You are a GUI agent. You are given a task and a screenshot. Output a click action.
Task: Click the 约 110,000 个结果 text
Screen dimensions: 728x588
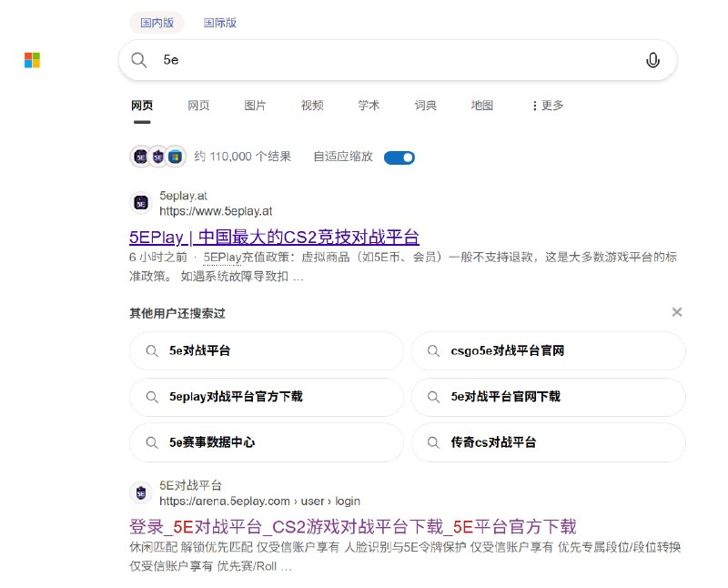pyautogui.click(x=243, y=157)
